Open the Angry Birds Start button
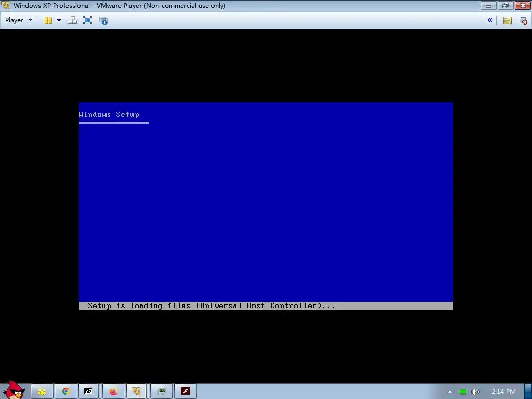The image size is (532, 399). [x=14, y=390]
